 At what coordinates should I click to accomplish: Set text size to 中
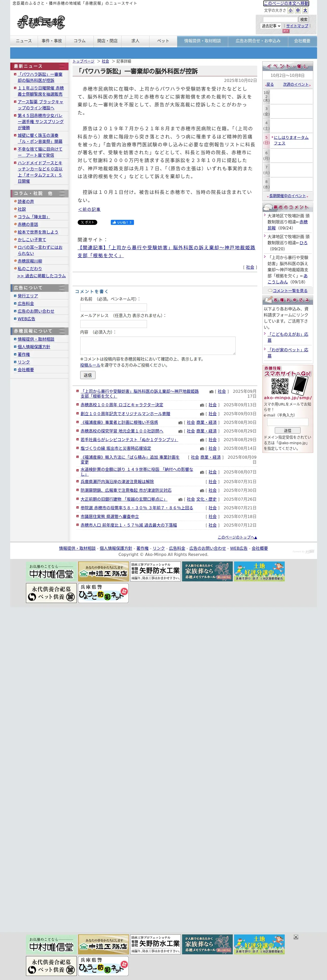[x=298, y=11]
